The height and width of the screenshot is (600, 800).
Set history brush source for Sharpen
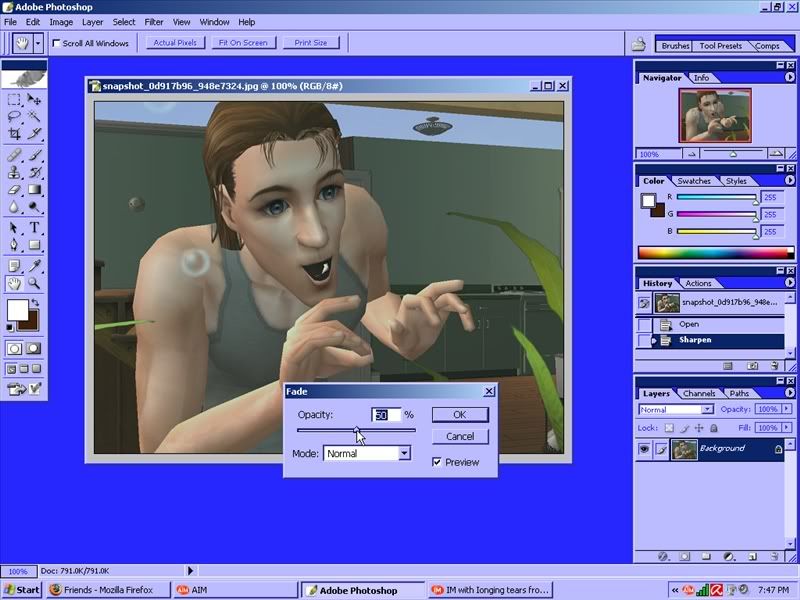[645, 340]
